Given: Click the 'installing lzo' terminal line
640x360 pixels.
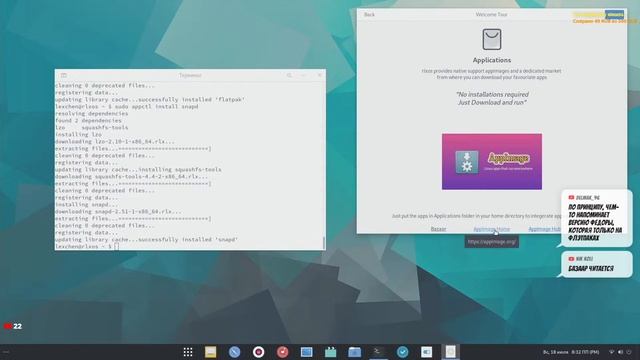Looking at the screenshot, I should tap(78, 135).
